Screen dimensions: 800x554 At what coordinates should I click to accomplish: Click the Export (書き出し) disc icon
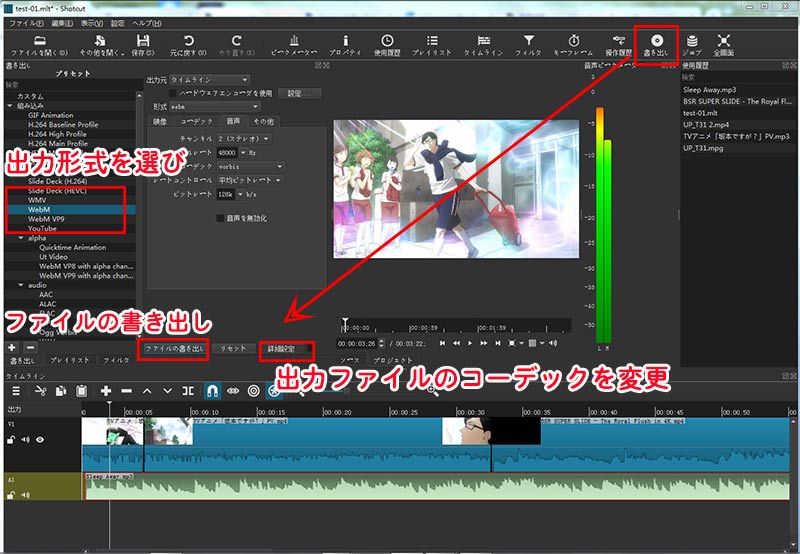click(657, 41)
